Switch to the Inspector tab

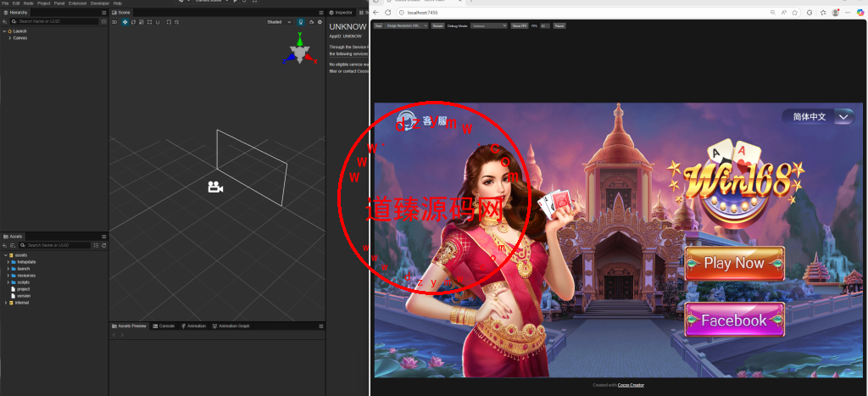pyautogui.click(x=341, y=12)
